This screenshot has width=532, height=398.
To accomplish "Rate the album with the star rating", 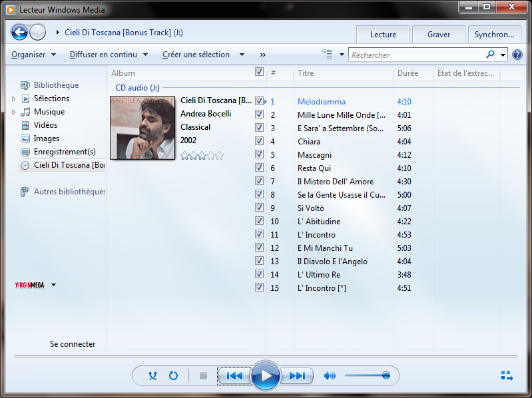I will (x=202, y=156).
